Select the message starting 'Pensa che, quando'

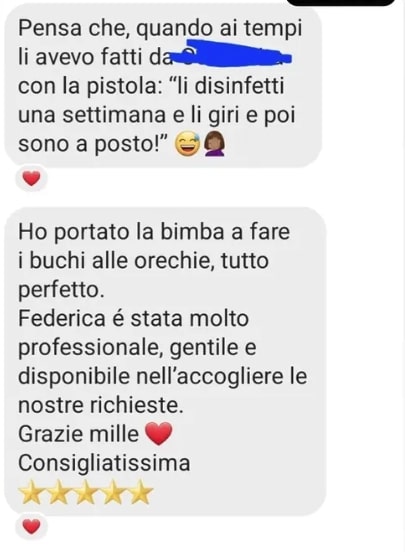(163, 86)
